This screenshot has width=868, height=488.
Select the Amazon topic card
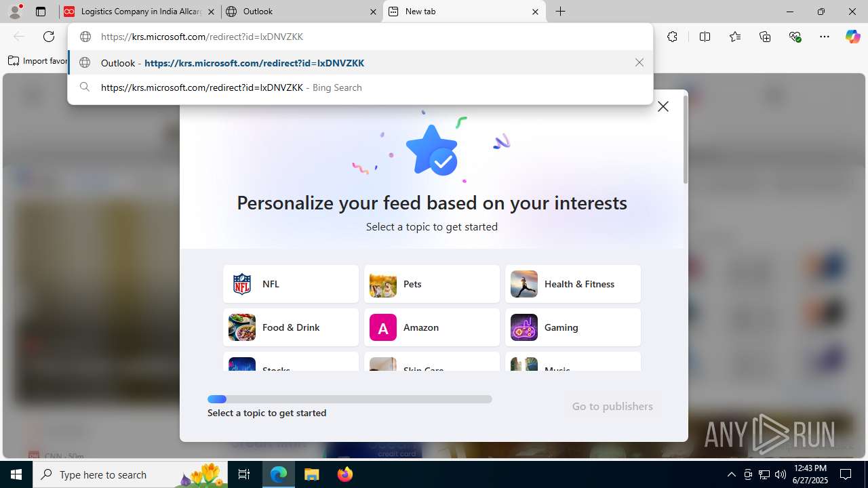(432, 327)
